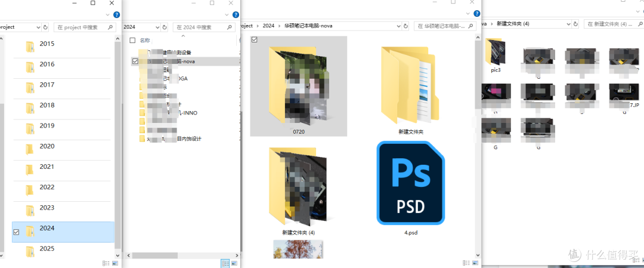Switch 2024 window to large icons view

(234, 263)
